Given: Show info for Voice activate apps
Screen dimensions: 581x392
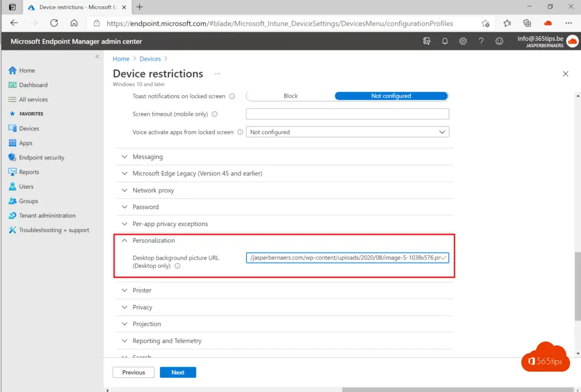Looking at the screenshot, I should pos(240,132).
